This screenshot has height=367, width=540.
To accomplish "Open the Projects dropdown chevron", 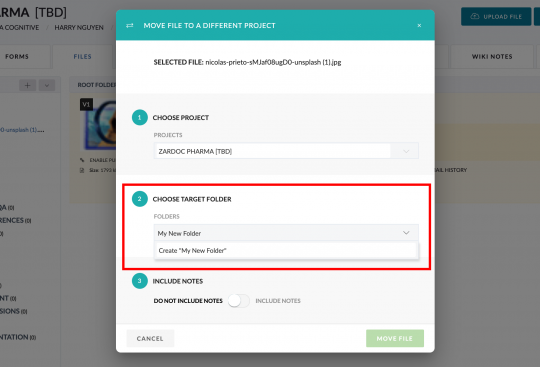I will 406,151.
